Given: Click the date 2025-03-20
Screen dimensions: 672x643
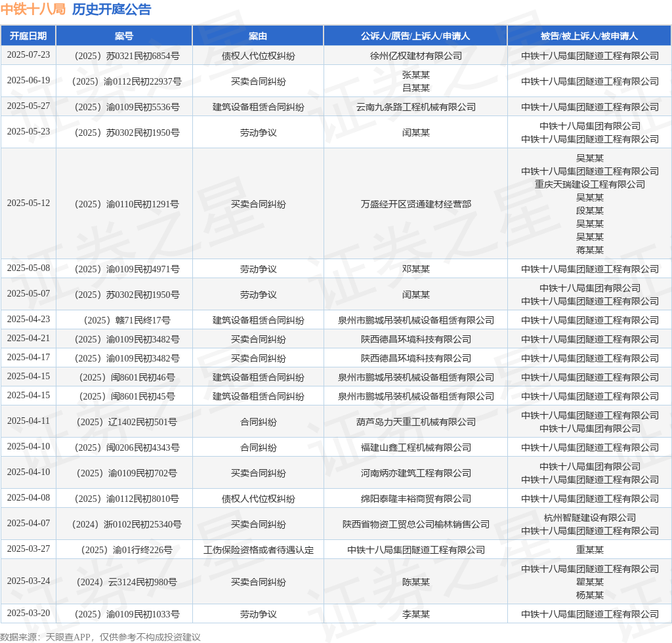Looking at the screenshot, I should click(28, 613).
